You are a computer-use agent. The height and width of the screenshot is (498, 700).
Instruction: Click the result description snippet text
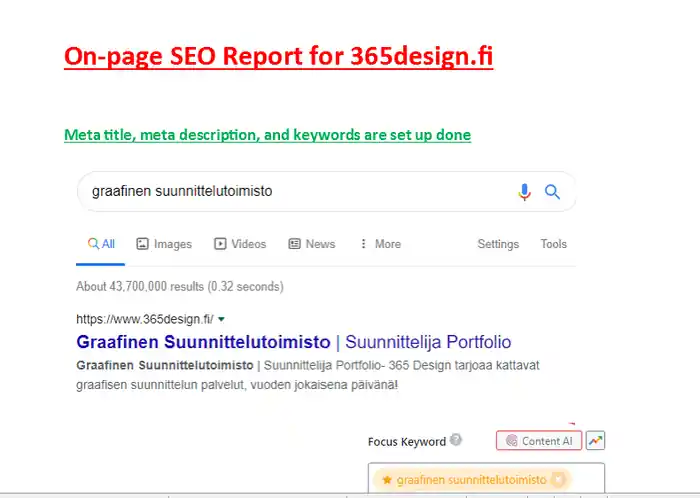pos(308,375)
